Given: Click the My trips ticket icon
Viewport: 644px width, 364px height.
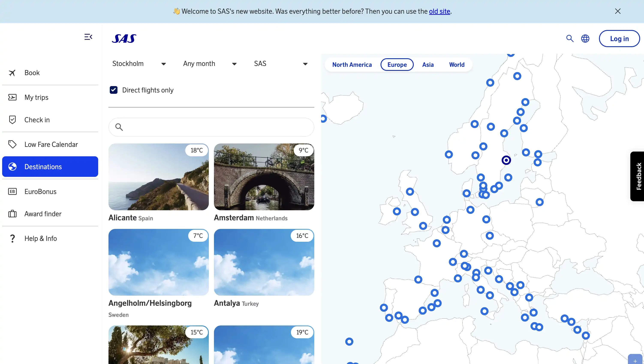Looking at the screenshot, I should coord(12,97).
